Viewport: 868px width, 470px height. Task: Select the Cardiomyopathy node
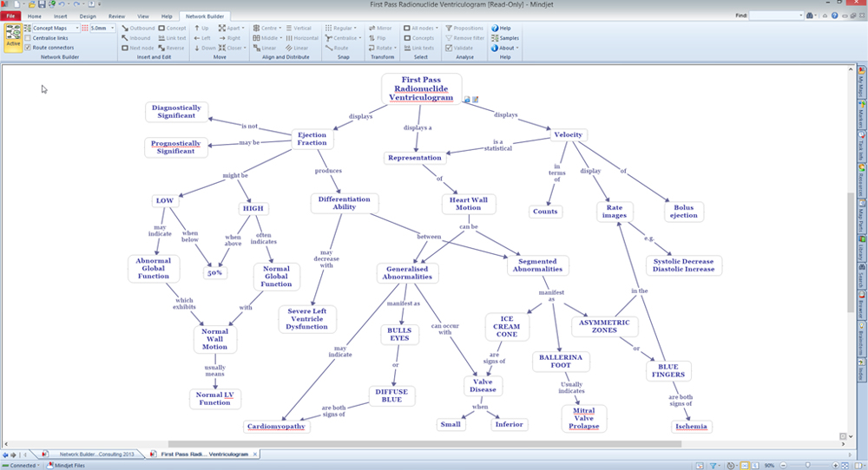coord(276,427)
